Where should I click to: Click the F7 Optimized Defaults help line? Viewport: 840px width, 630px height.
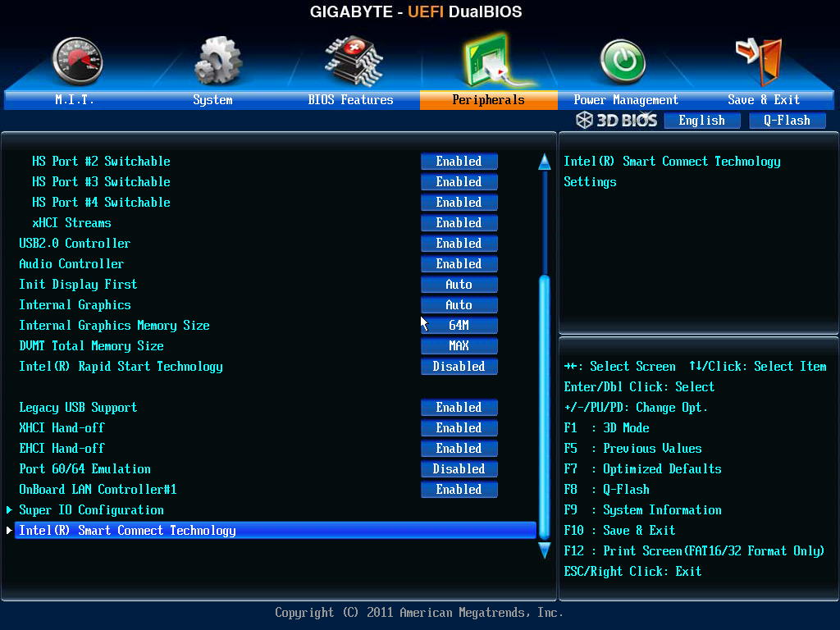point(643,468)
